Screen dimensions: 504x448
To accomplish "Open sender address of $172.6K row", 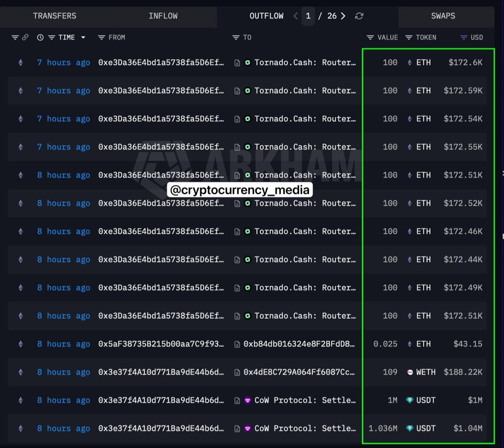I will coord(161,63).
